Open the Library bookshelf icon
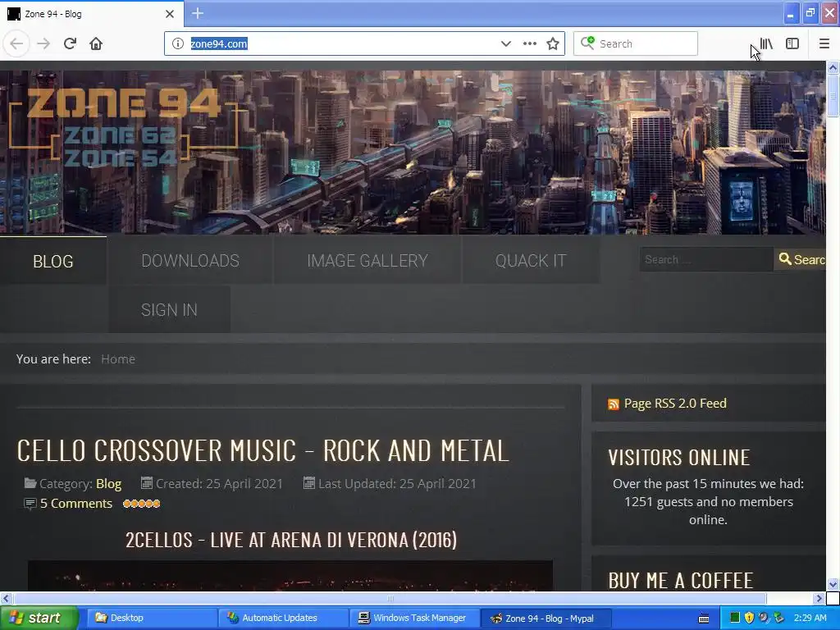 (767, 43)
